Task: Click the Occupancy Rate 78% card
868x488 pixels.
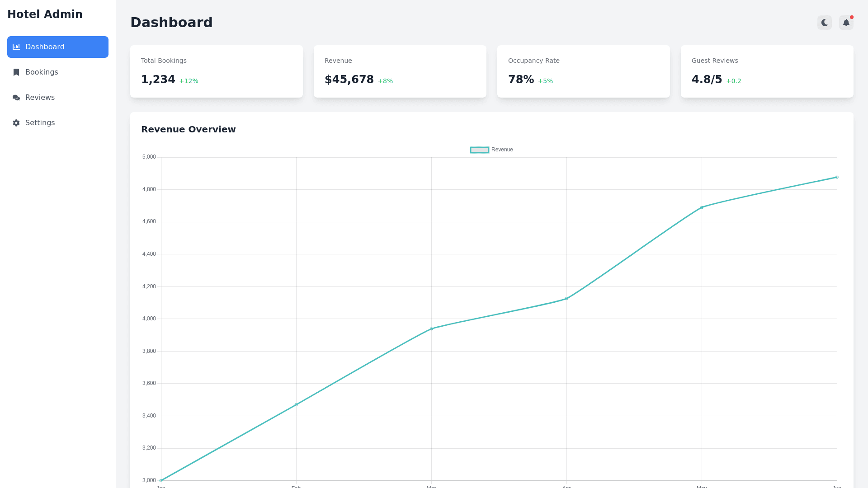Action: click(583, 71)
